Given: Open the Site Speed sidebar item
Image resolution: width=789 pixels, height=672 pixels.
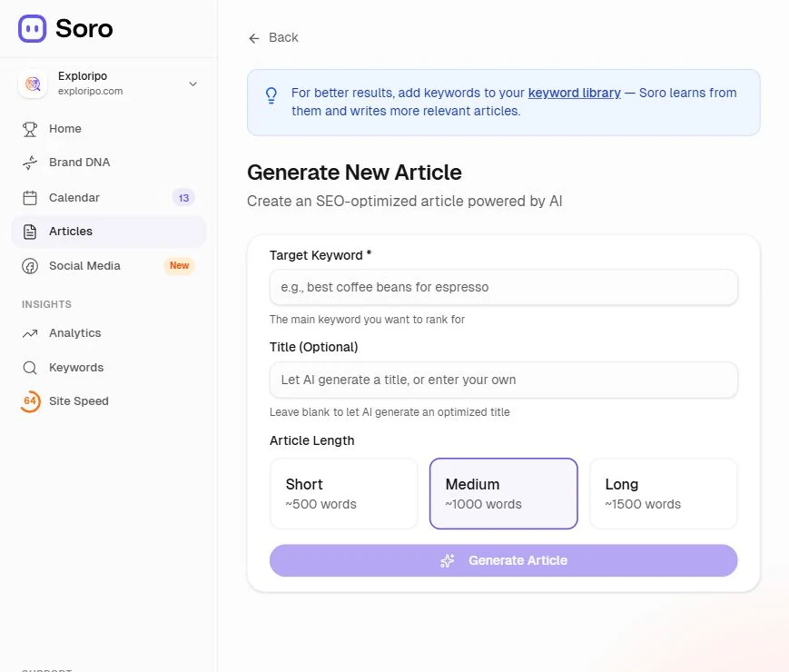Looking at the screenshot, I should click(109, 401).
